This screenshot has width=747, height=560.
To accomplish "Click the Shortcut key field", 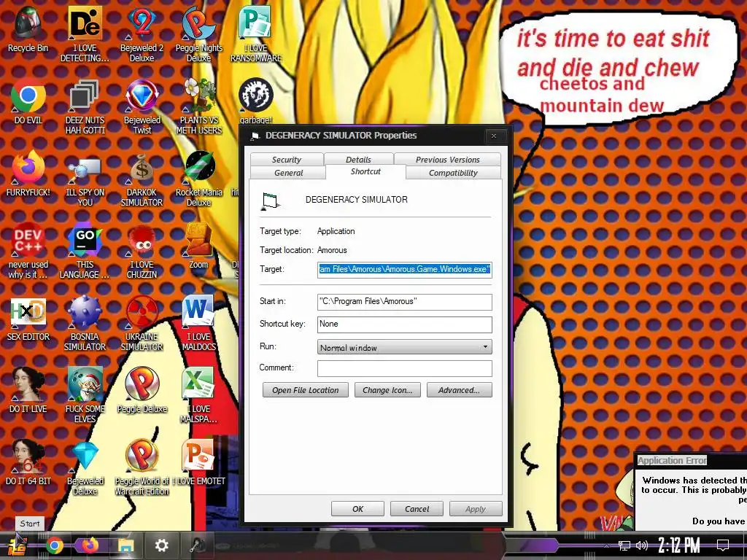I will pyautogui.click(x=404, y=324).
